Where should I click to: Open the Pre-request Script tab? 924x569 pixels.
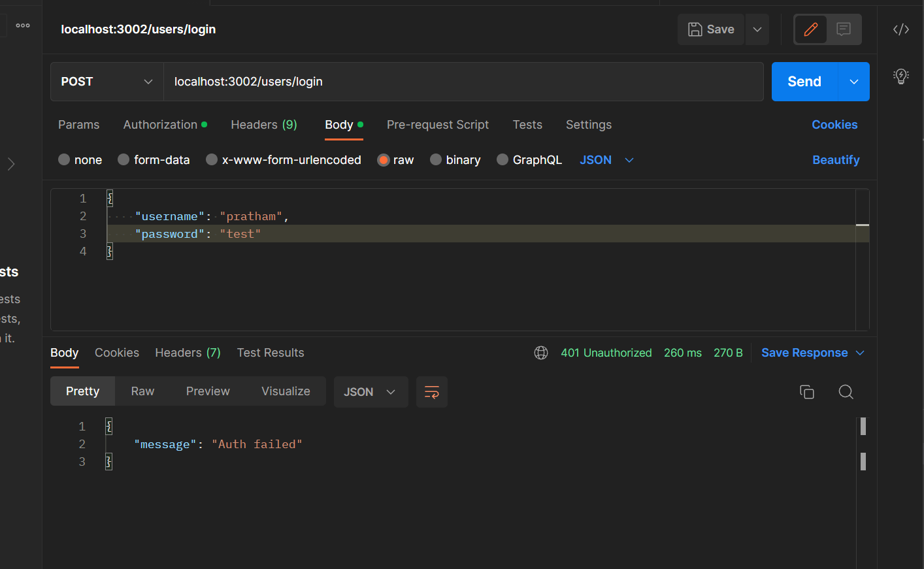(x=438, y=125)
